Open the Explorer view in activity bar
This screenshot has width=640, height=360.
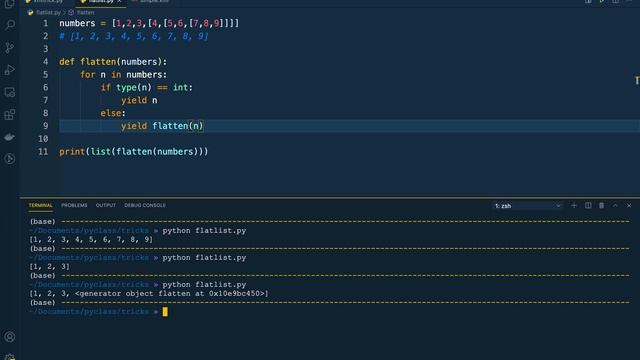pyautogui.click(x=9, y=4)
